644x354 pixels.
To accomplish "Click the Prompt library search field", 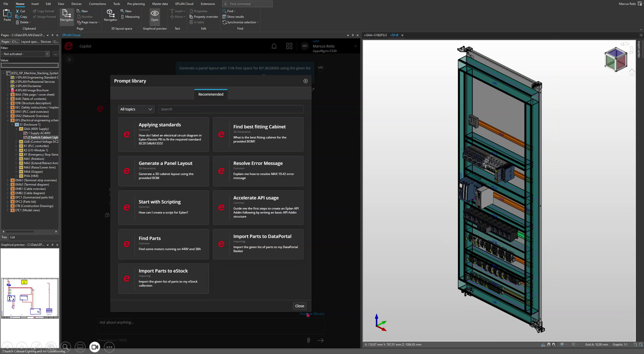I will click(231, 109).
